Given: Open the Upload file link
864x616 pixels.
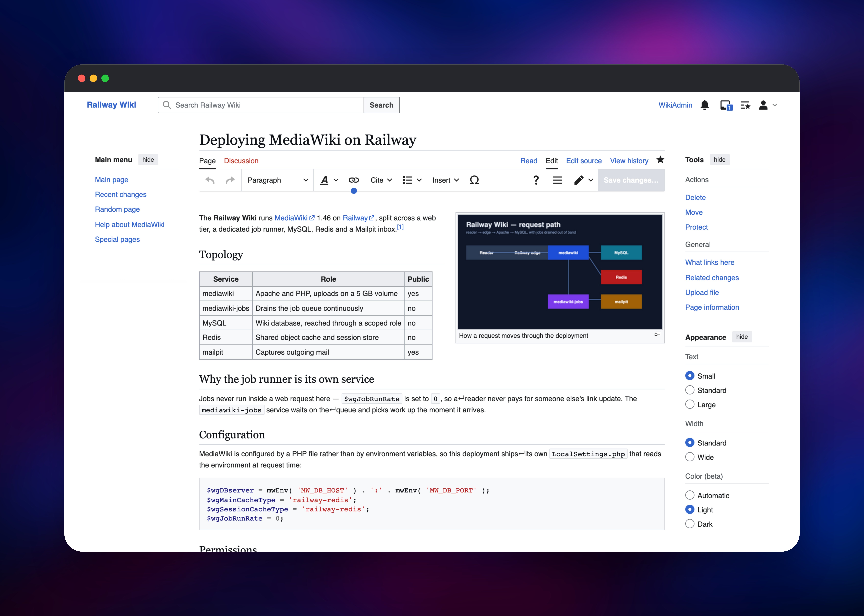Looking at the screenshot, I should click(x=702, y=292).
